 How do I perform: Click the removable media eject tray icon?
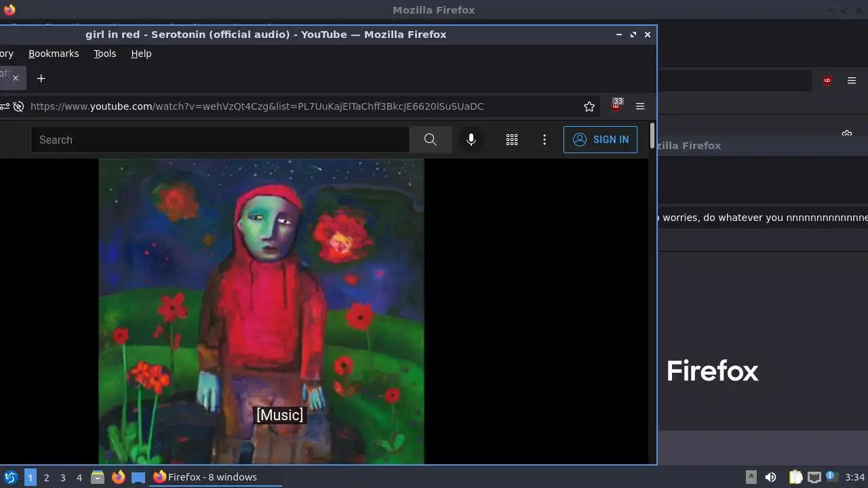point(751,477)
